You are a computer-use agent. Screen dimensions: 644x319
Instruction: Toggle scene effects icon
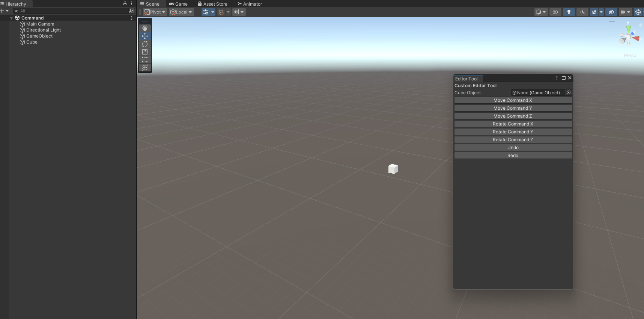click(x=594, y=12)
